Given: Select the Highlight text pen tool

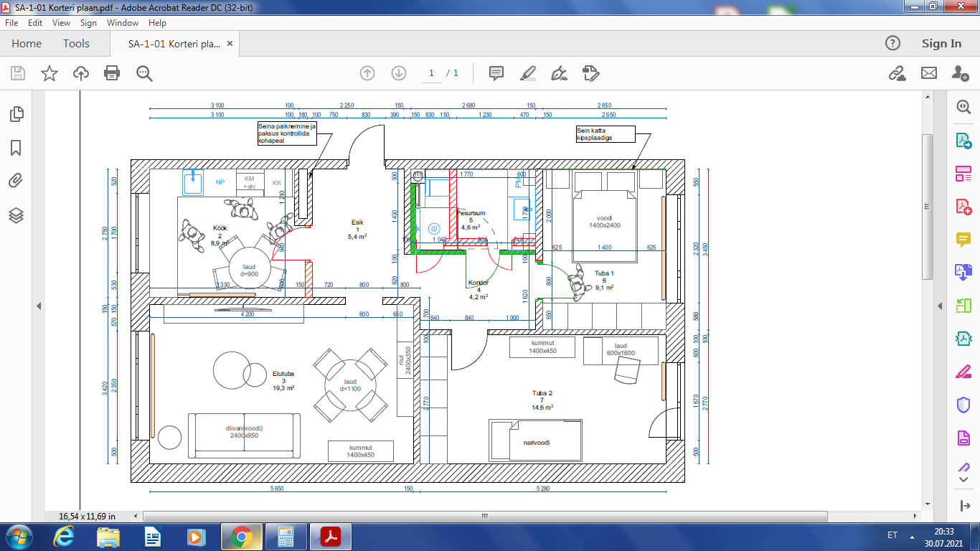Looking at the screenshot, I should [x=527, y=73].
